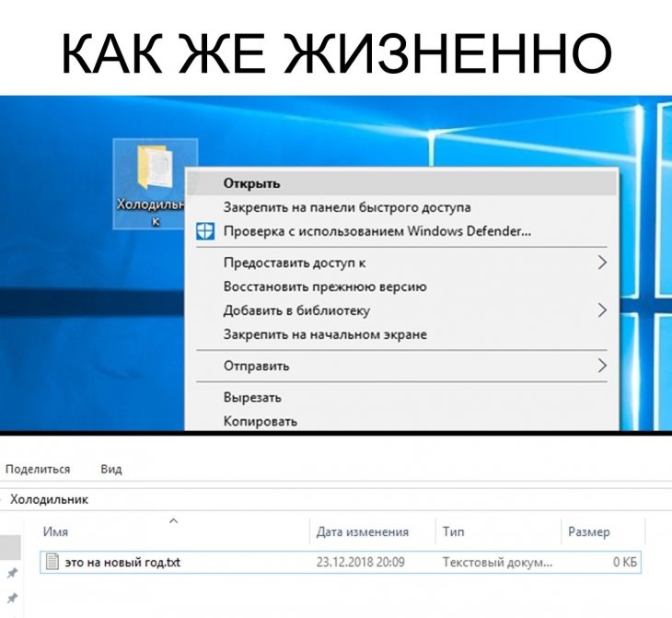This screenshot has width=672, height=618.
Task: Select Закрепить на панели быстрого доступа
Action: click(x=402, y=207)
